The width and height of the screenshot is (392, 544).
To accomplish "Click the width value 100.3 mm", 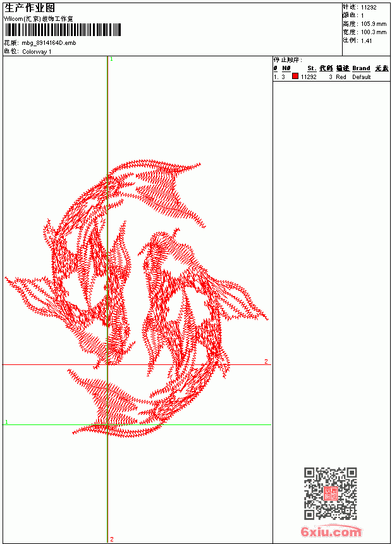I will [374, 32].
